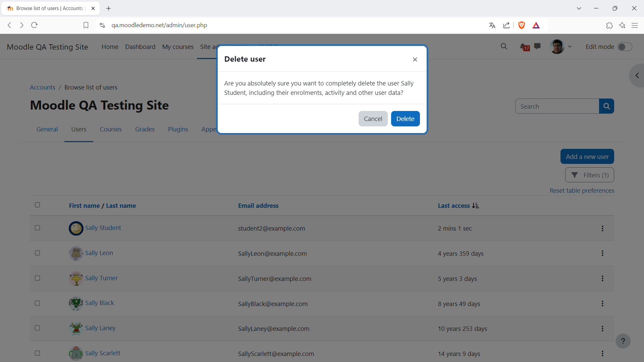Select the Sally Leon row checkbox
This screenshot has width=644, height=362.
click(x=37, y=253)
